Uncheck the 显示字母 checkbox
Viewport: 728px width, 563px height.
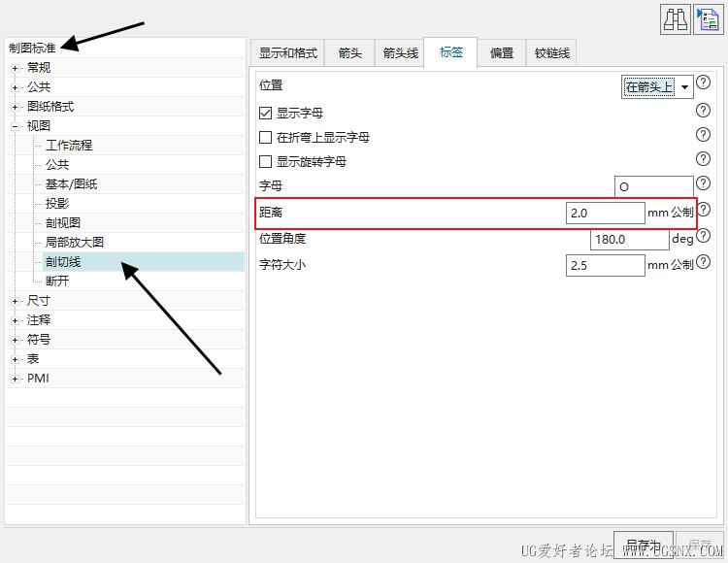(x=265, y=113)
